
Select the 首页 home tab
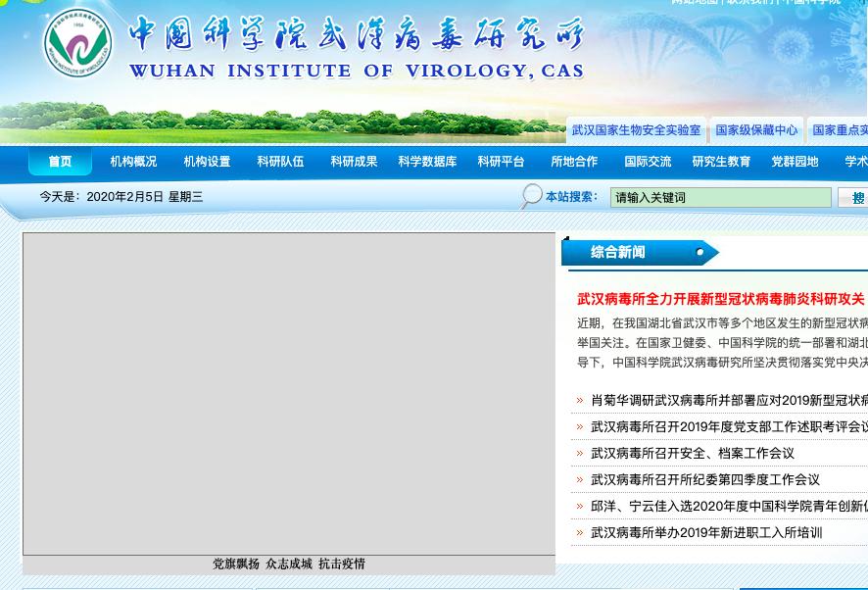tap(60, 161)
